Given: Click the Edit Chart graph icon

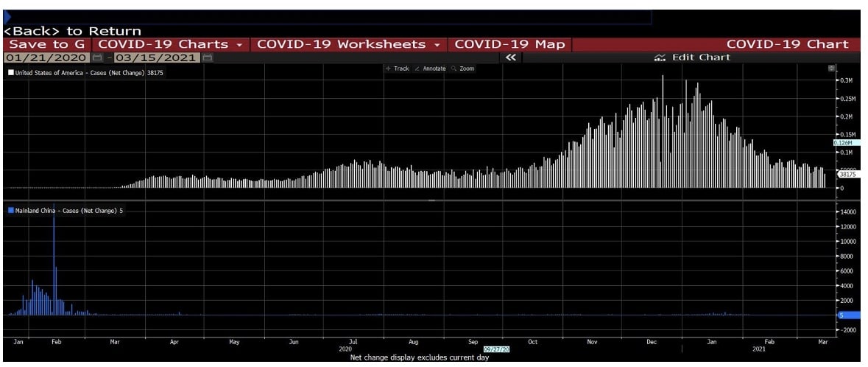Looking at the screenshot, I should tap(660, 57).
